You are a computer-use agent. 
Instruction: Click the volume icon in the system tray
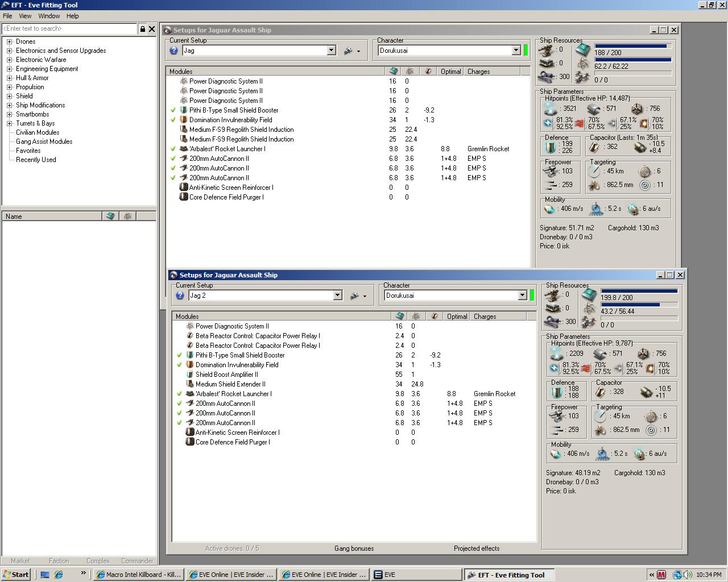tap(688, 575)
